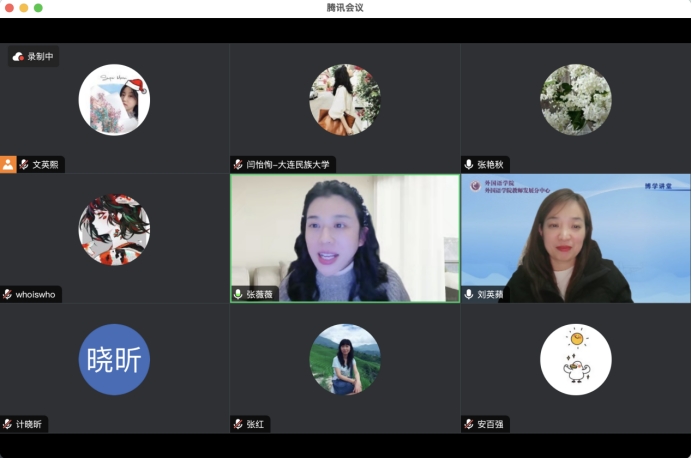Click 文英熙's Santa hat profile avatar

tap(114, 100)
